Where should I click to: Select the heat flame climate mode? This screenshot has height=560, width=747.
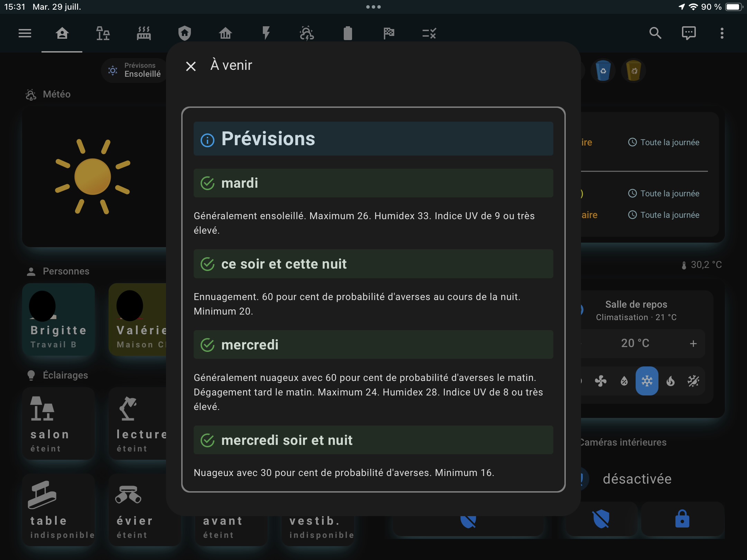click(x=670, y=381)
